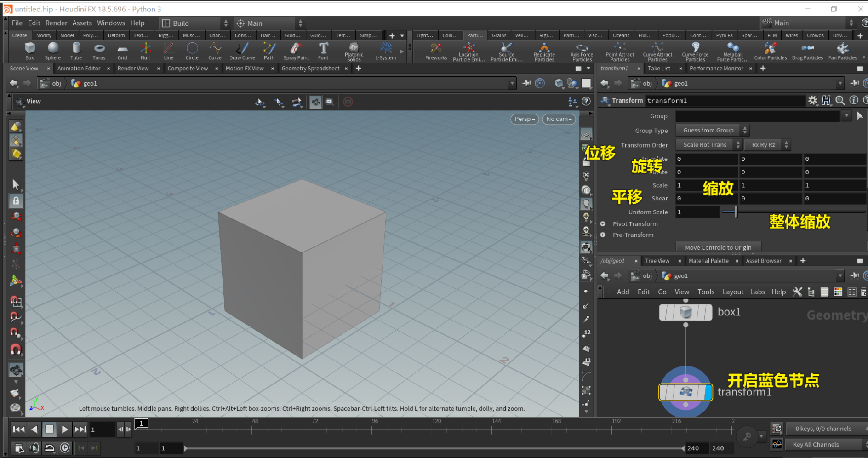
Task: Select the Location Particle Emitter tool
Action: (468, 52)
